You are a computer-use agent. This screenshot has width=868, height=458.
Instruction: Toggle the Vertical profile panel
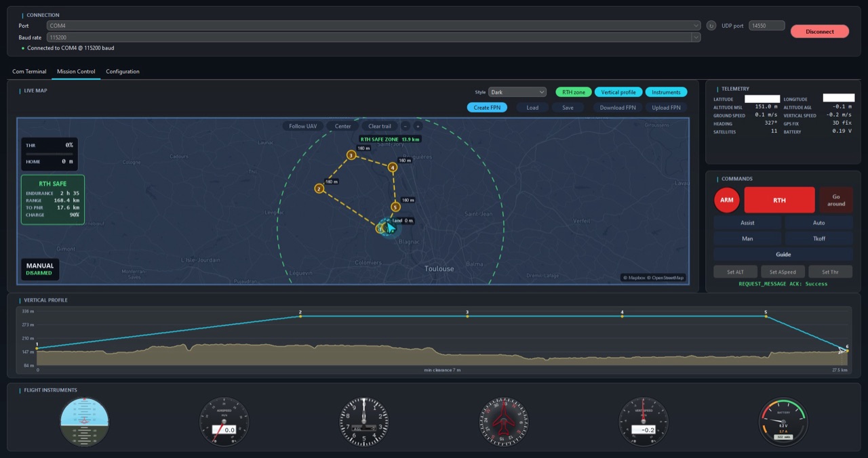(618, 92)
